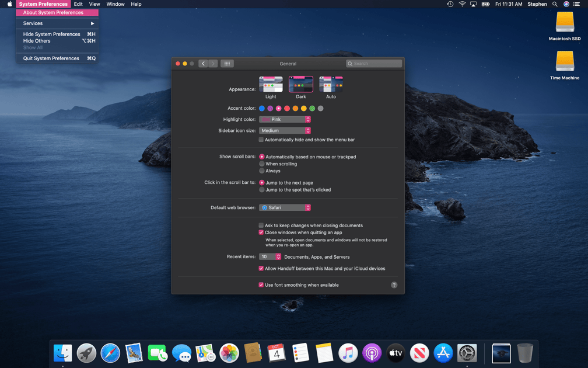The height and width of the screenshot is (368, 588).
Task: Click System Preferences gear in Dock
Action: (x=467, y=353)
